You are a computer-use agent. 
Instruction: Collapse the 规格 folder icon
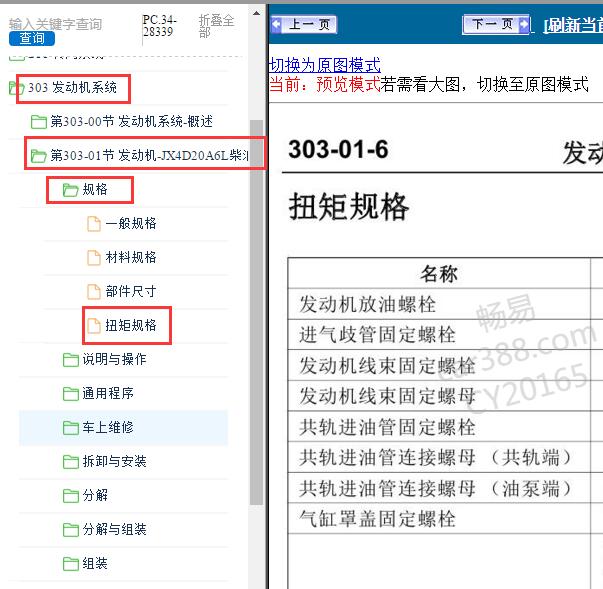point(70,190)
